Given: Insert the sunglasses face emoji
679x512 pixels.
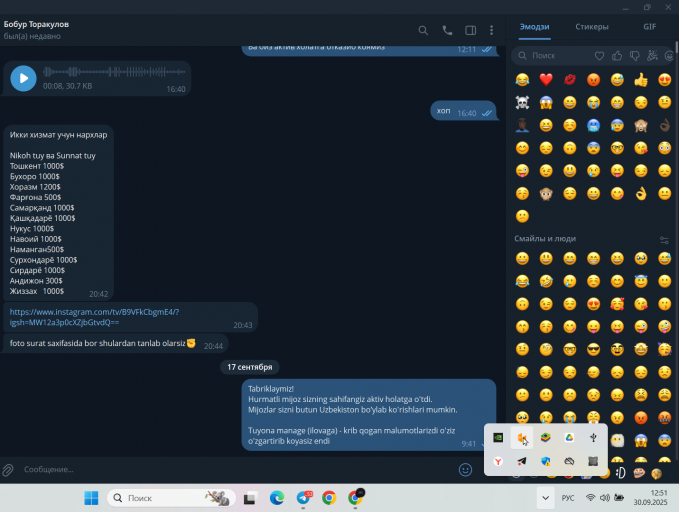Looking at the screenshot, I should pyautogui.click(x=593, y=349).
